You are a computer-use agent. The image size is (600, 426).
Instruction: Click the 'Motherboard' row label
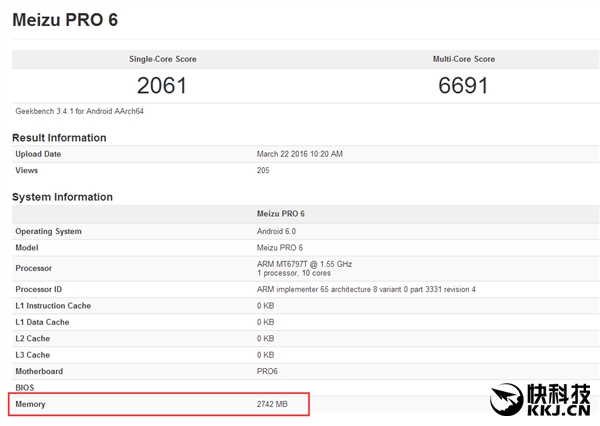(x=39, y=371)
